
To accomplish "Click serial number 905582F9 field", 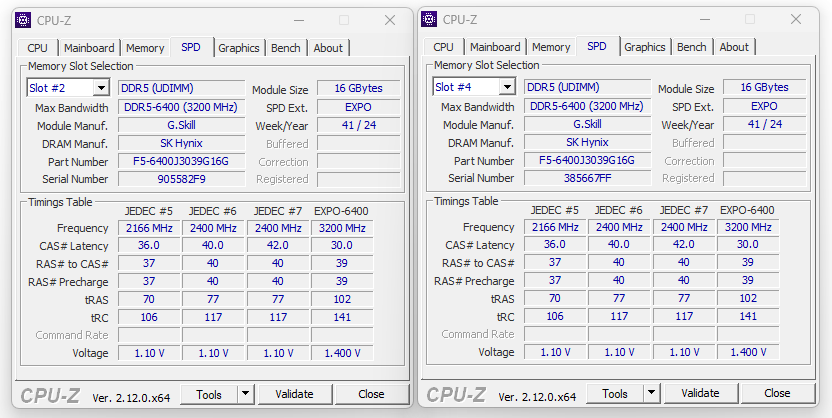I will [181, 179].
